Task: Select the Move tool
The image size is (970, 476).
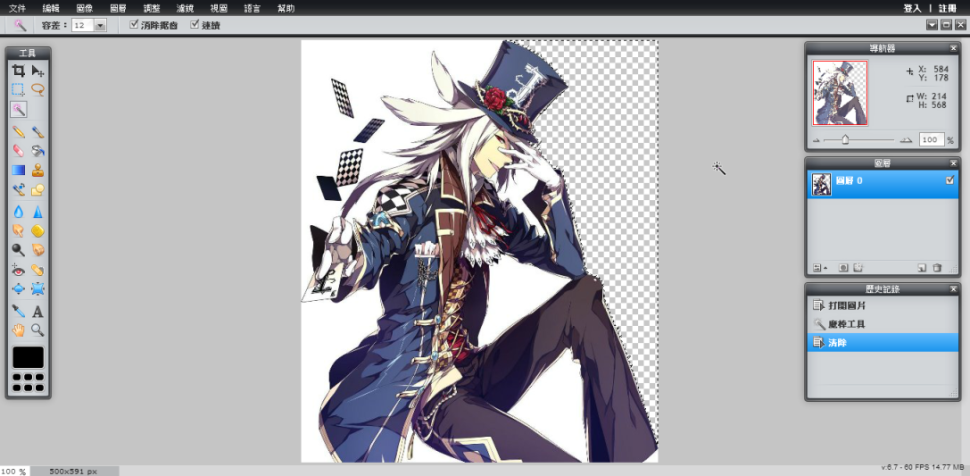Action: (38, 71)
